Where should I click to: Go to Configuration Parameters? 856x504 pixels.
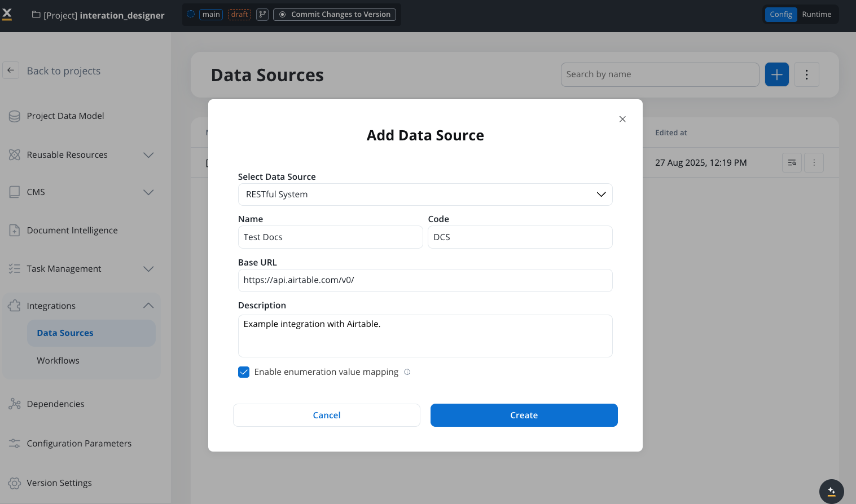79,444
